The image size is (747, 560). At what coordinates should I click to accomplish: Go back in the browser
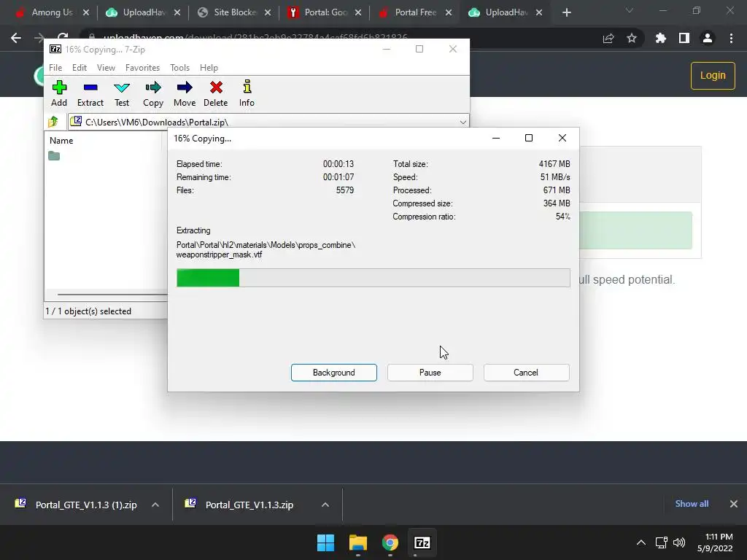click(16, 38)
